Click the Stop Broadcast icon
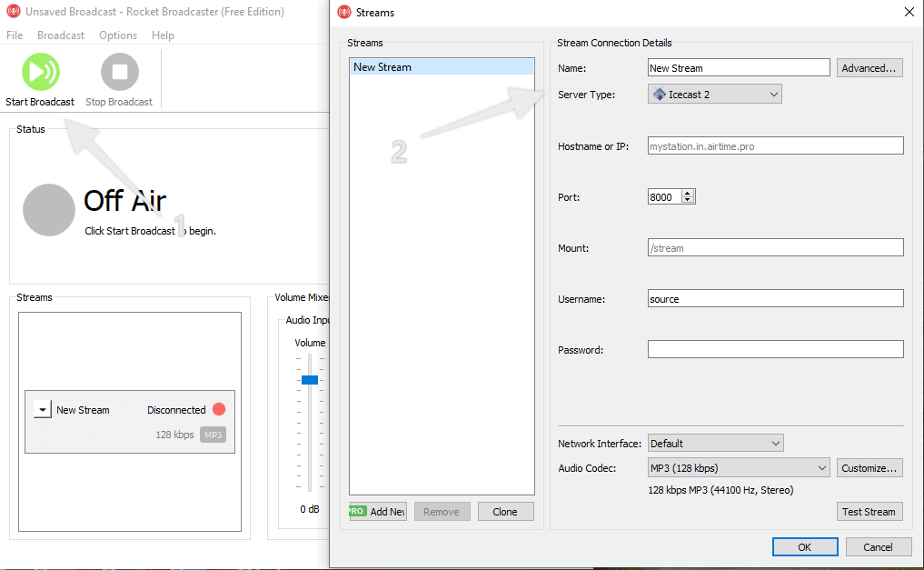924x570 pixels. pos(118,70)
